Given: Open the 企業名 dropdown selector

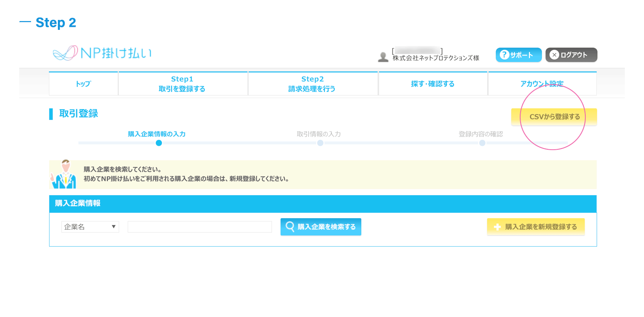Looking at the screenshot, I should click(90, 227).
